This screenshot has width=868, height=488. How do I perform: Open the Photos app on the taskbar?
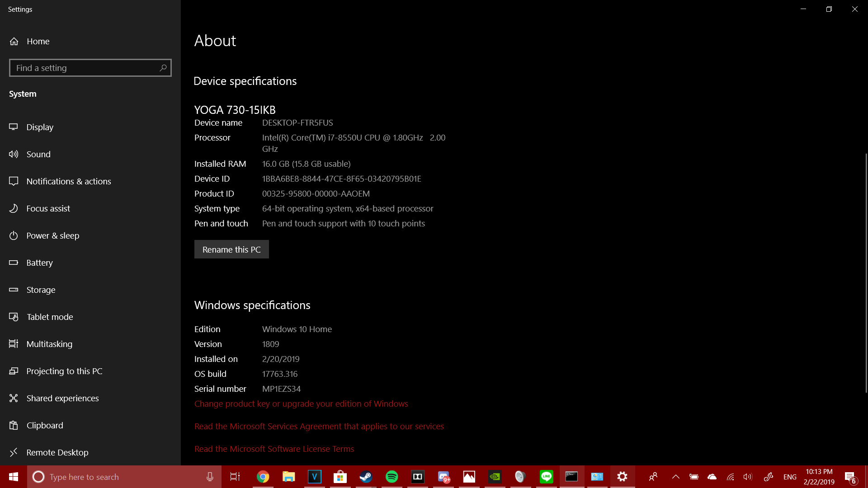(469, 477)
